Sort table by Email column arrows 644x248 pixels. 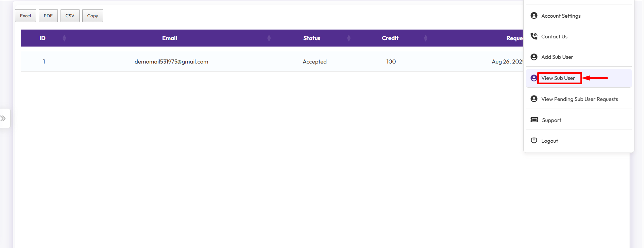coord(269,38)
